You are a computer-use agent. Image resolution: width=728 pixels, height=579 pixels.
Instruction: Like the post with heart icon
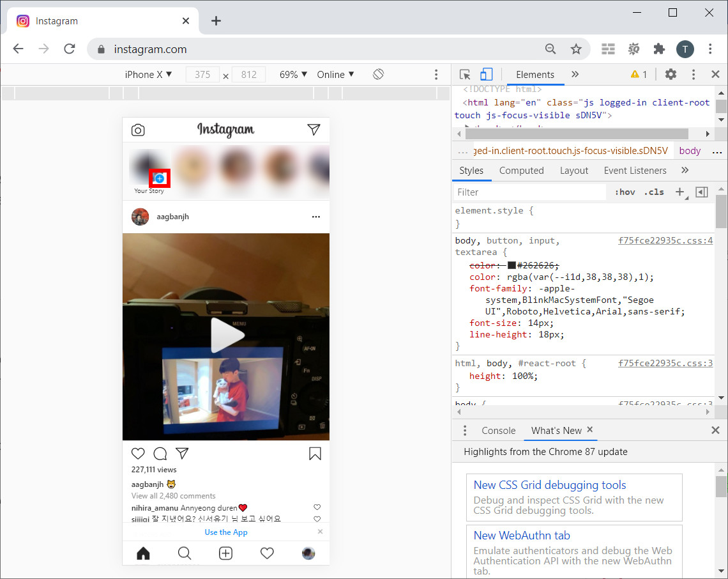tap(138, 454)
